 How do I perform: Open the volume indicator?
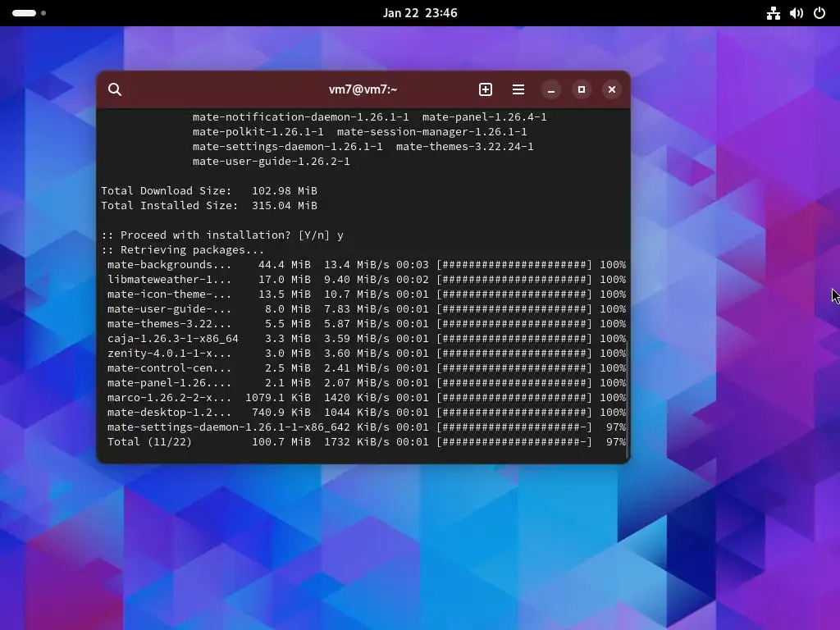click(x=796, y=13)
